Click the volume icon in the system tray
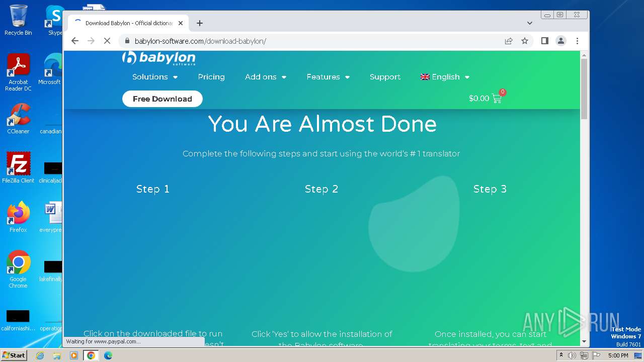644x362 pixels. tap(572, 355)
